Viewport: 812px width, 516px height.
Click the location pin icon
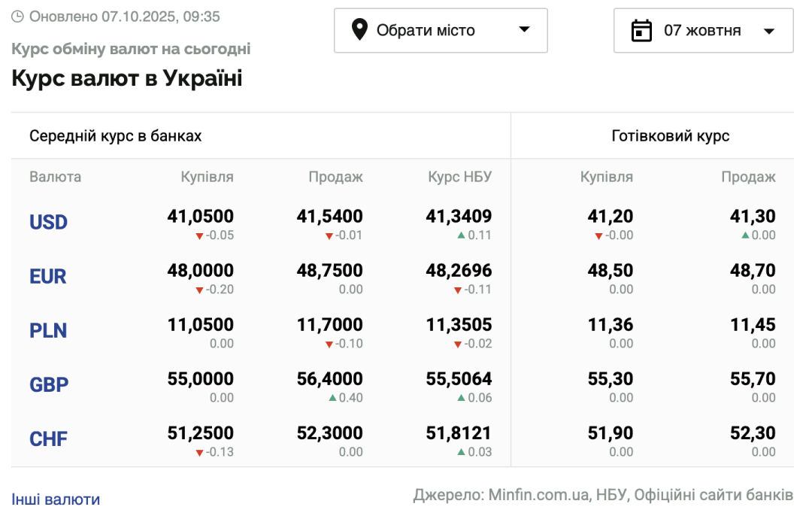point(360,30)
